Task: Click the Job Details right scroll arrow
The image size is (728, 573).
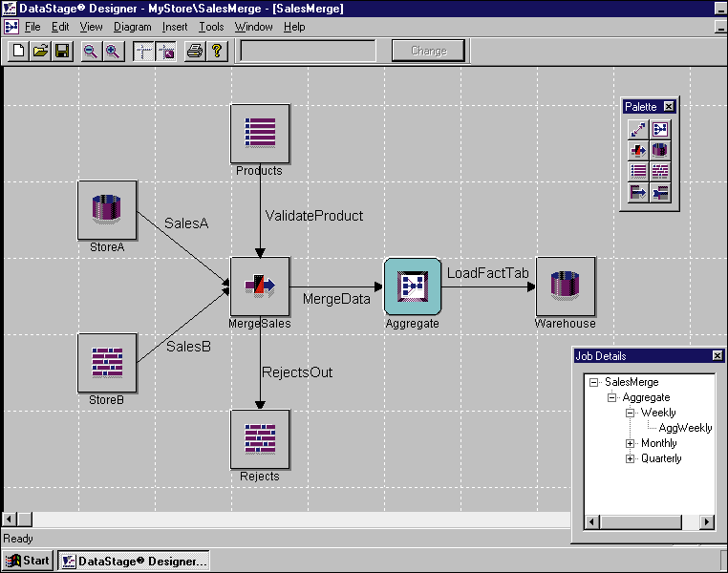Action: 707,521
